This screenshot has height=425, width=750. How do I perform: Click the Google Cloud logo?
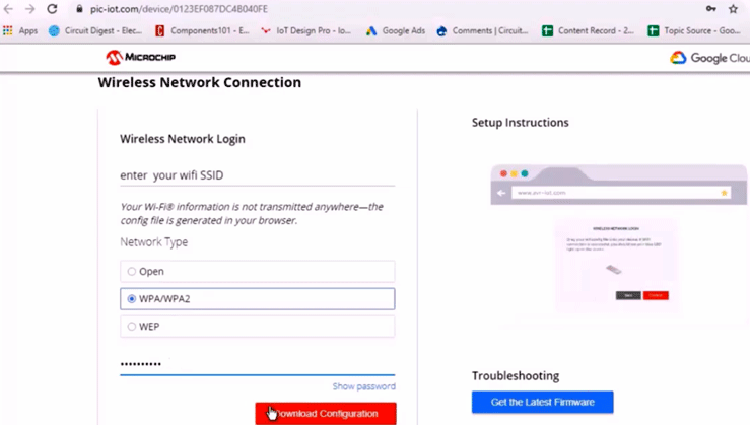coord(710,58)
